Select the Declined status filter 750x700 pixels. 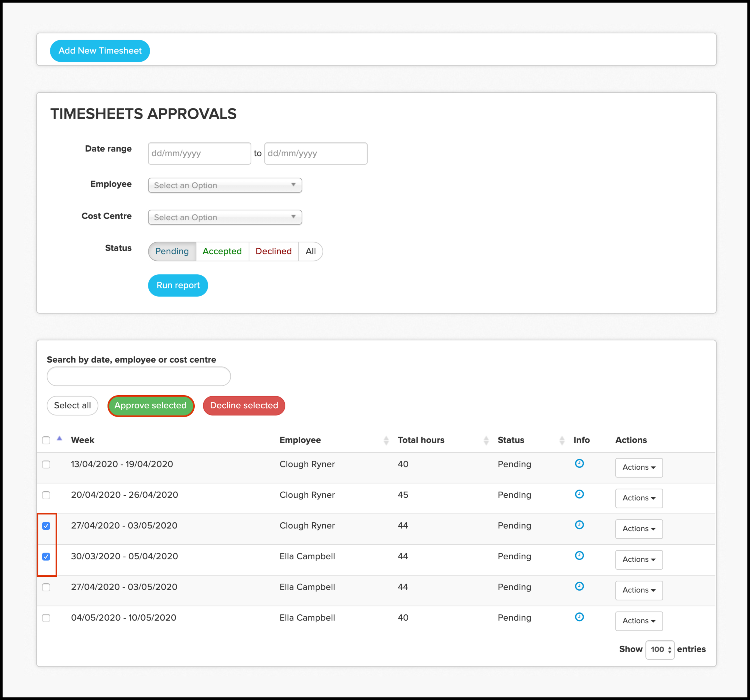(274, 251)
